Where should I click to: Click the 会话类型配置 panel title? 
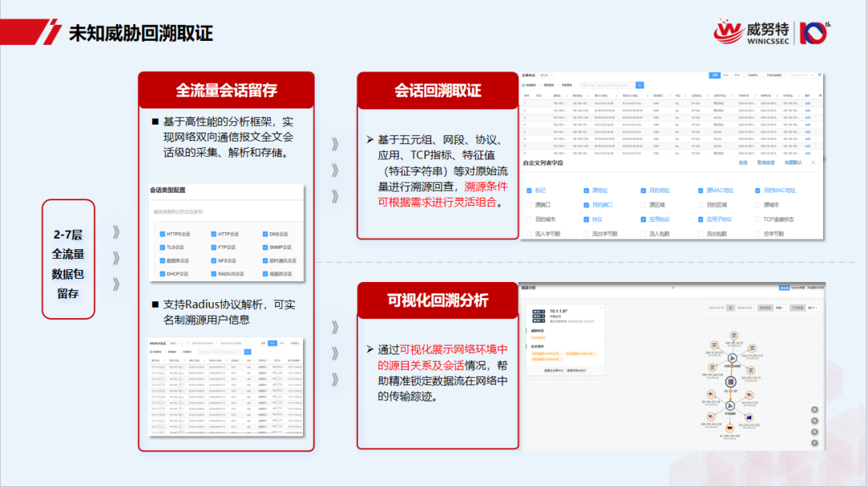click(x=168, y=190)
